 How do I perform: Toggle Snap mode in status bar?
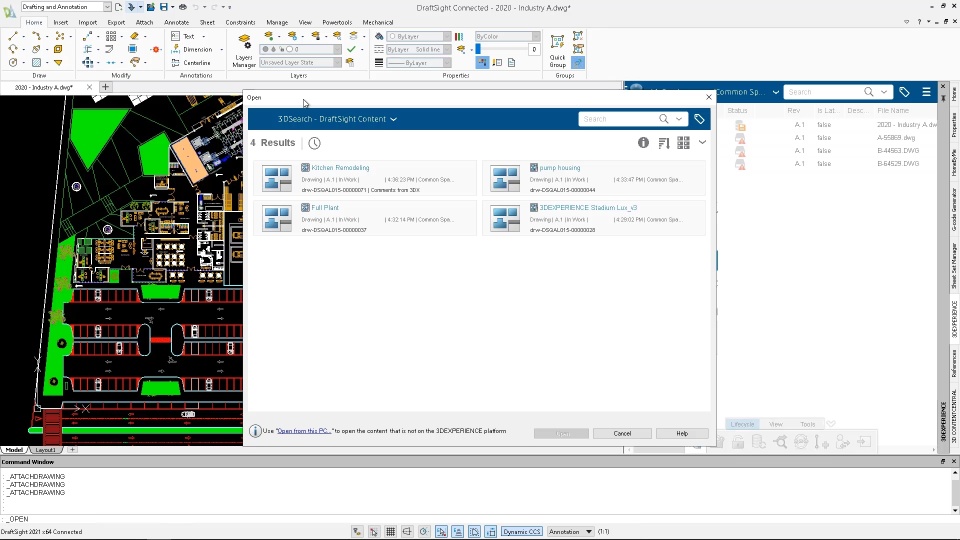374,531
